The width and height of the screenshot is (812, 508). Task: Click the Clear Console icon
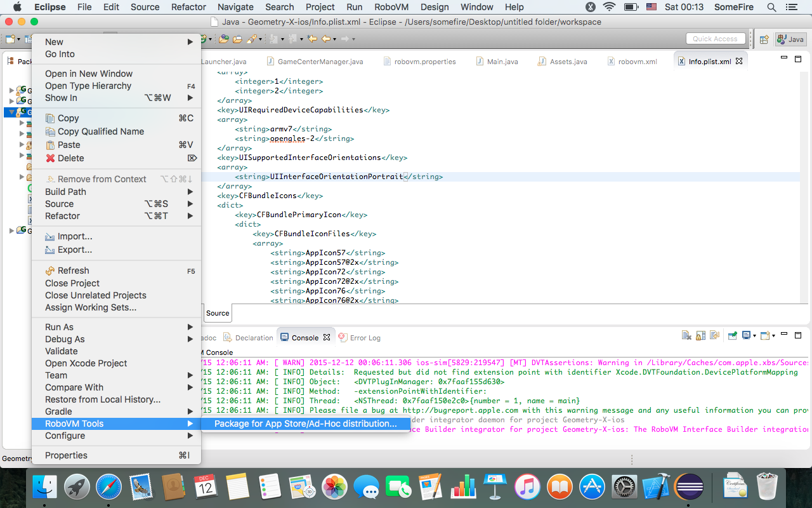[686, 336]
